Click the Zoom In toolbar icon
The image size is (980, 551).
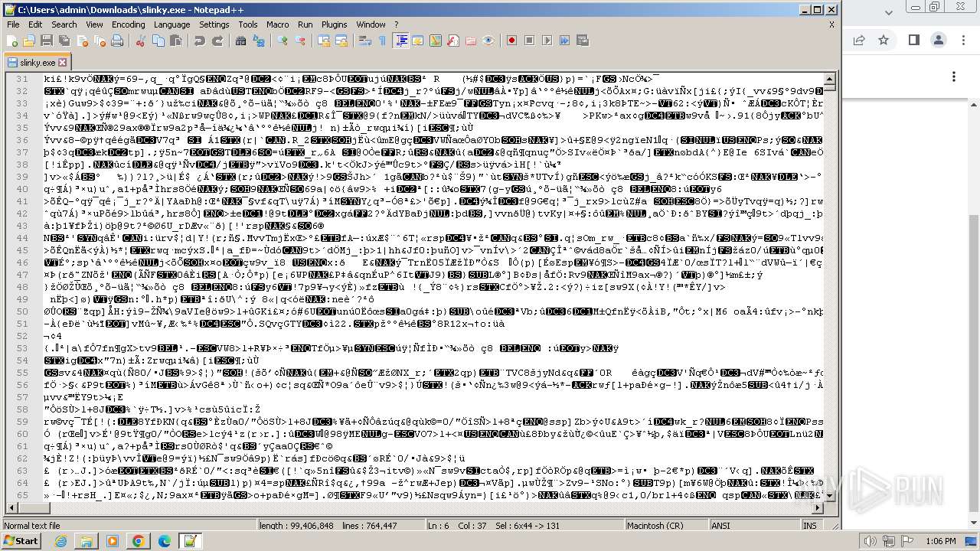[x=283, y=41]
